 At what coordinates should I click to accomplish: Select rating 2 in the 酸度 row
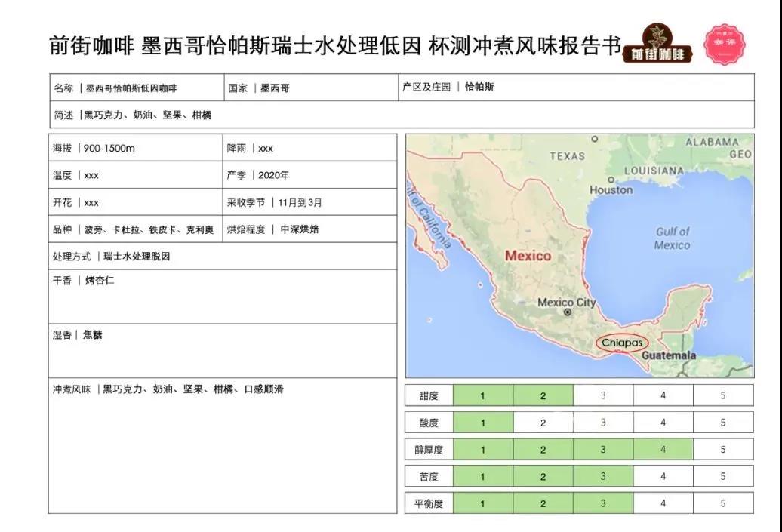click(543, 423)
